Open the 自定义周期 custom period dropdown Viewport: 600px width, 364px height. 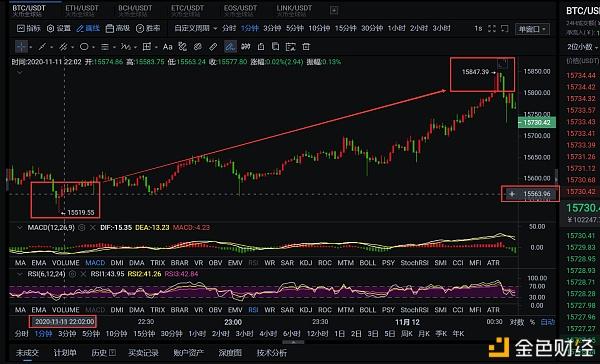tap(196, 28)
